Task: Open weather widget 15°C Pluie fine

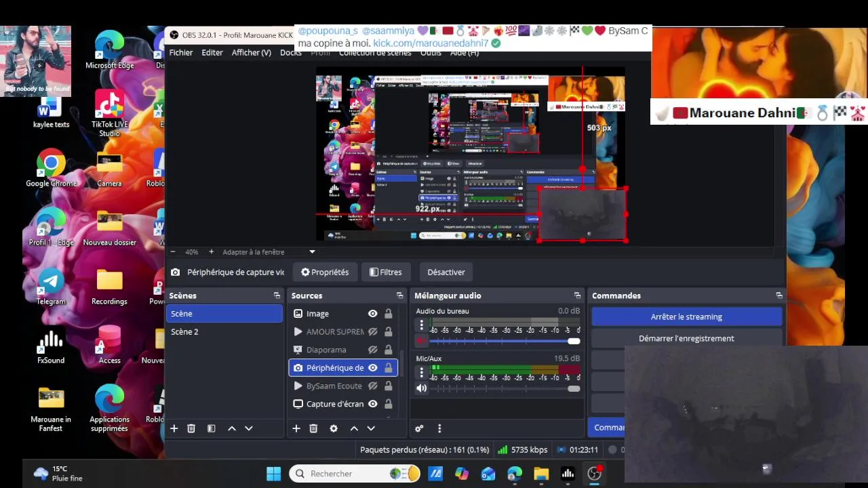Action: tap(58, 474)
